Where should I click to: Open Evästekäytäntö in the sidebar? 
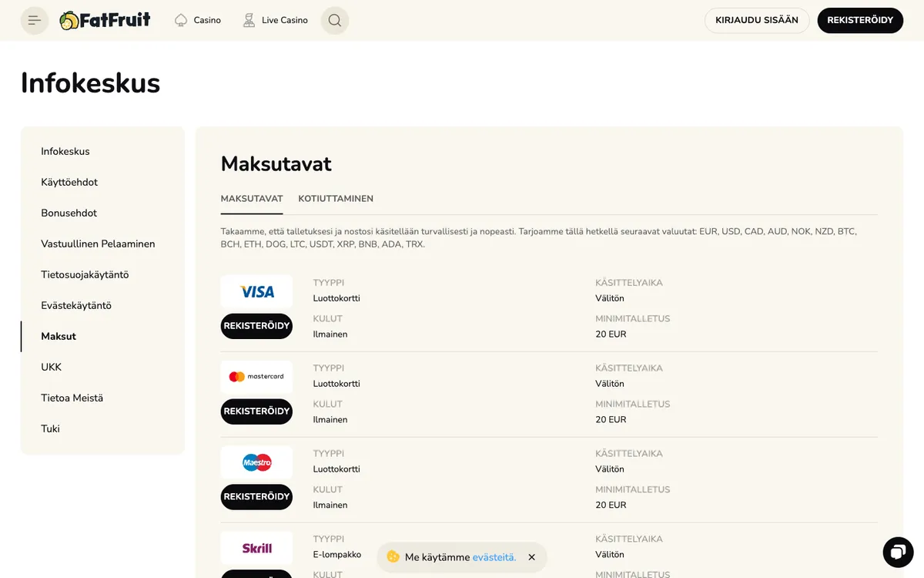pyautogui.click(x=76, y=306)
